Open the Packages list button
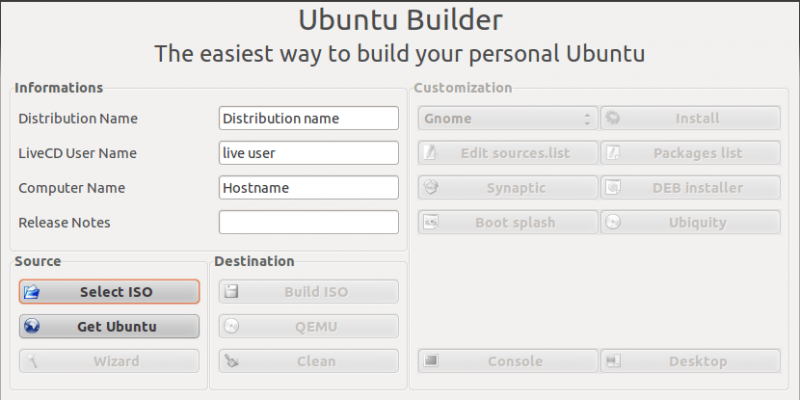Screen dimensions: 800x400 click(x=690, y=153)
